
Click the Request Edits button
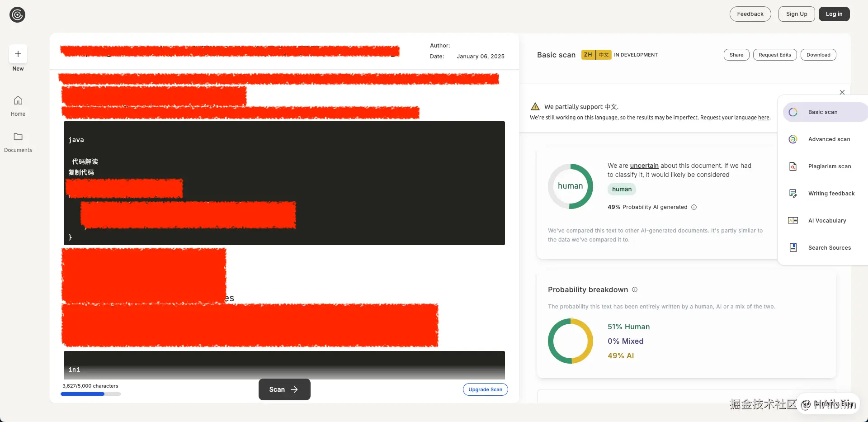pos(774,55)
